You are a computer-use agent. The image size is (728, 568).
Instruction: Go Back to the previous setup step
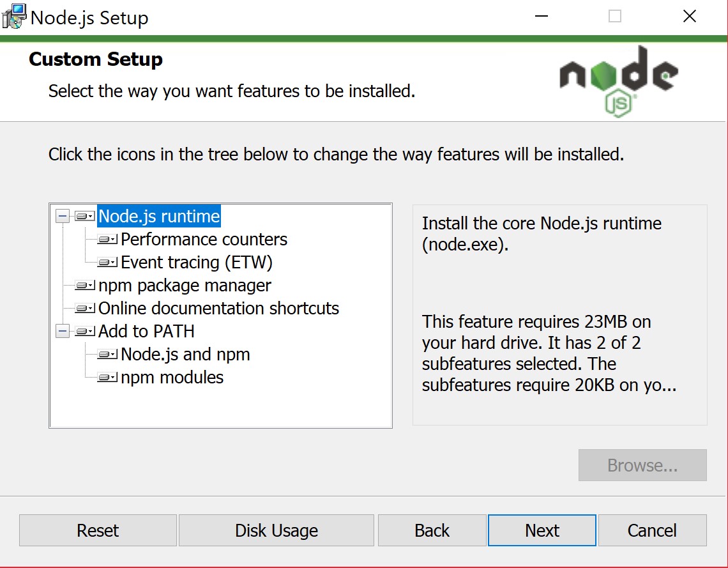[x=432, y=530]
